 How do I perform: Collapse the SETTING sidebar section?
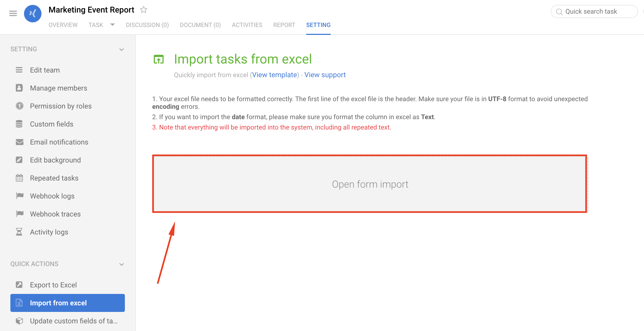[x=122, y=49]
